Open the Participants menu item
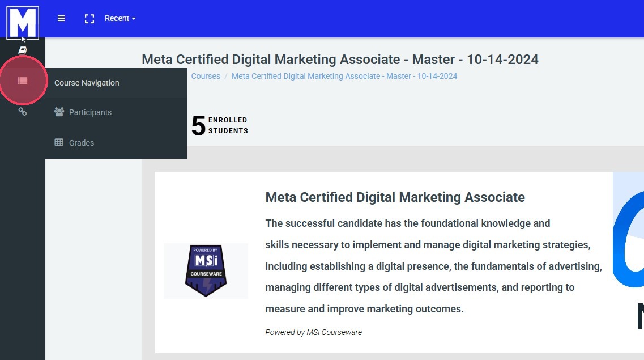Image resolution: width=644 pixels, height=360 pixels. (x=90, y=112)
